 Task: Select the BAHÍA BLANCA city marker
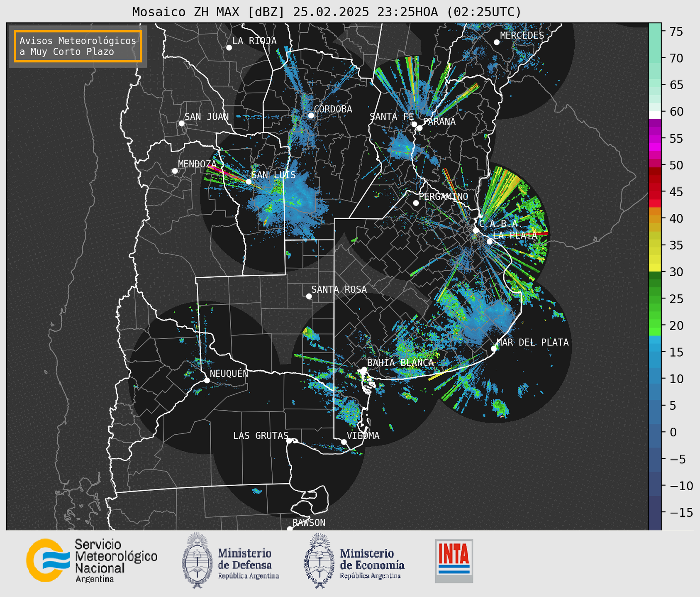coord(364,369)
